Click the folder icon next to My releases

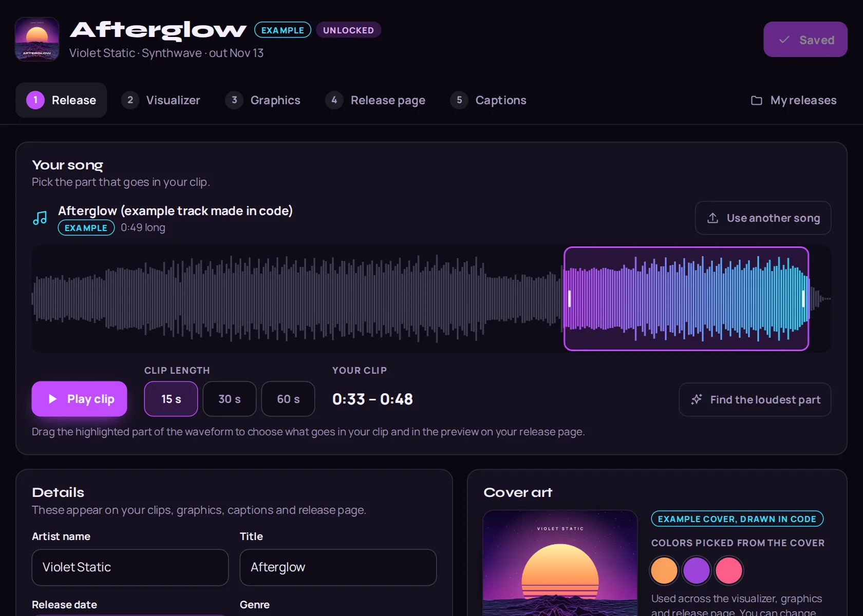[x=756, y=101]
